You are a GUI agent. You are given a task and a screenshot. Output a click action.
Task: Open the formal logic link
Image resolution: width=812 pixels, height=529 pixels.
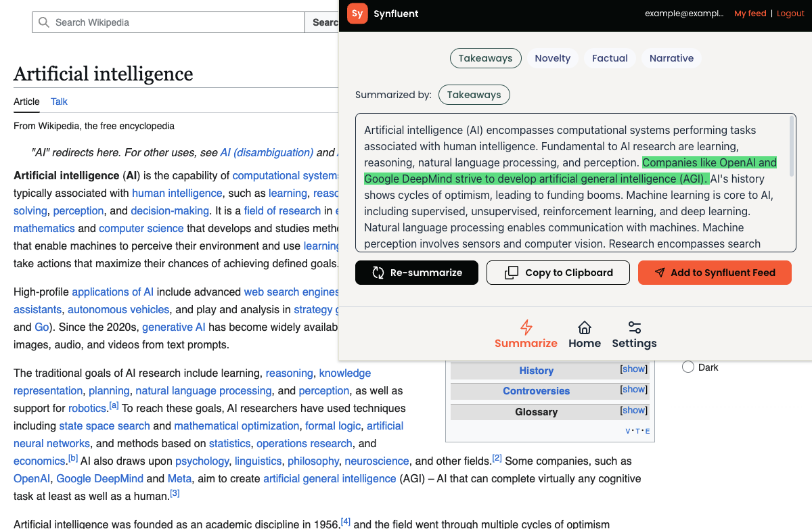click(x=333, y=425)
